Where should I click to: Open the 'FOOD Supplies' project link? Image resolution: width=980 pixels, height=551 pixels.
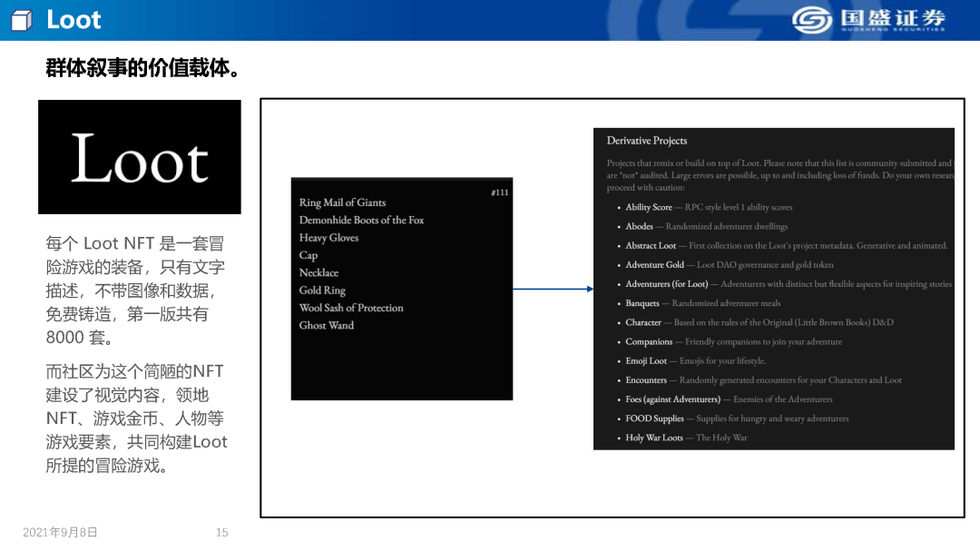point(654,419)
